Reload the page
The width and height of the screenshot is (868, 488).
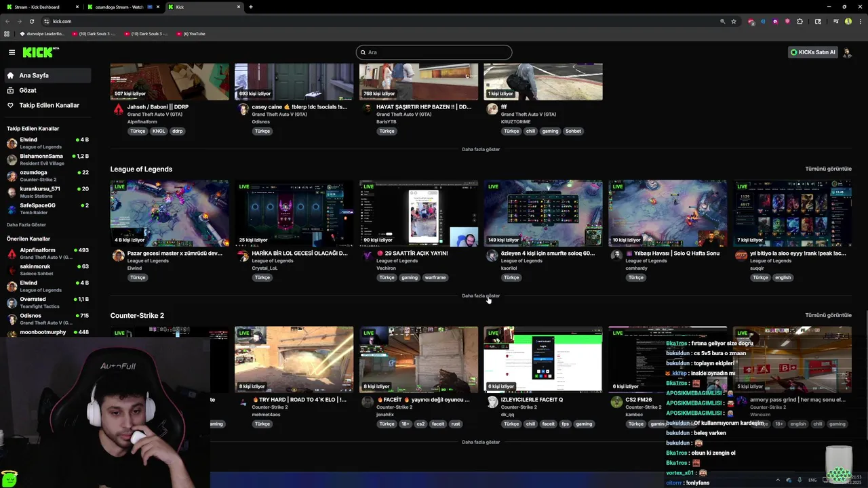pos(31,21)
